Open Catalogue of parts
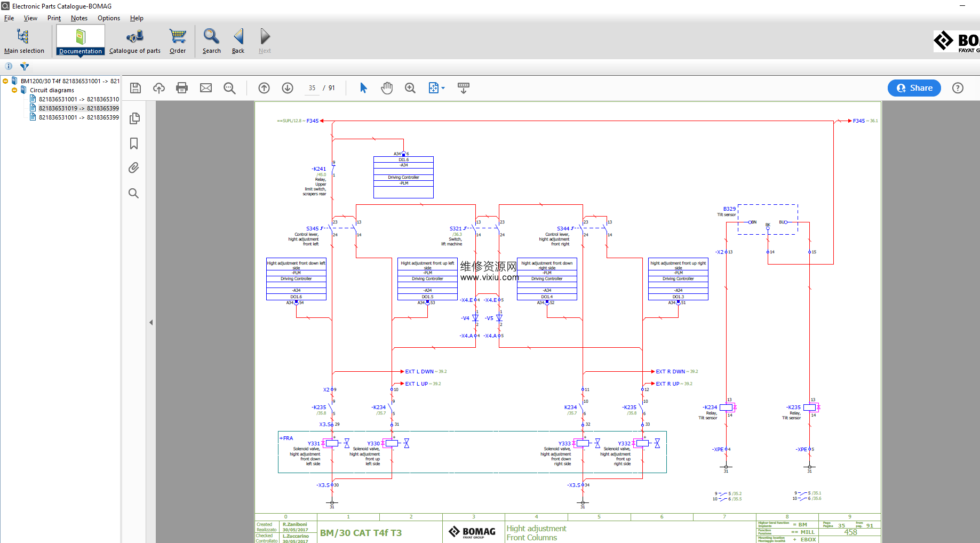Image resolution: width=980 pixels, height=543 pixels. [x=135, y=41]
